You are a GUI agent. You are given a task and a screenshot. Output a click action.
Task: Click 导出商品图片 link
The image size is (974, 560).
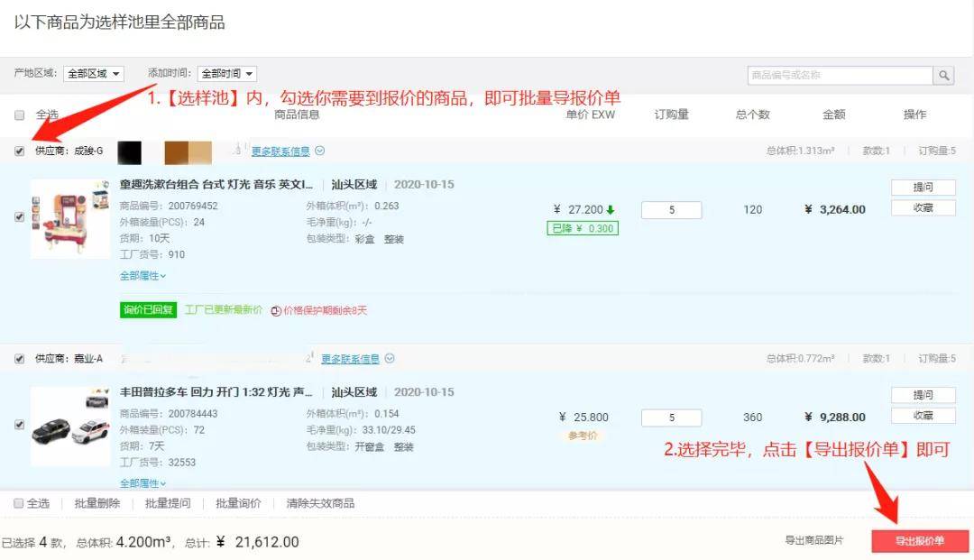coord(813,541)
